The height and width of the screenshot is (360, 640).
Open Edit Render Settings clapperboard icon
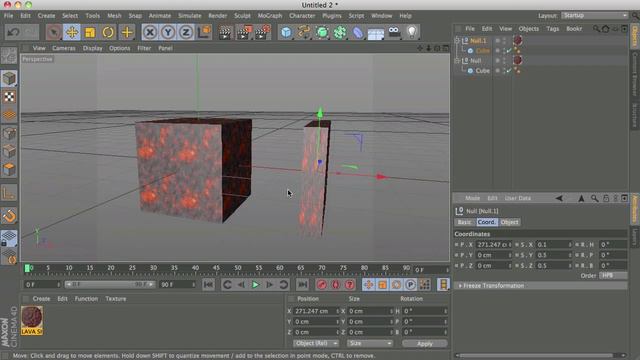(x=262, y=32)
